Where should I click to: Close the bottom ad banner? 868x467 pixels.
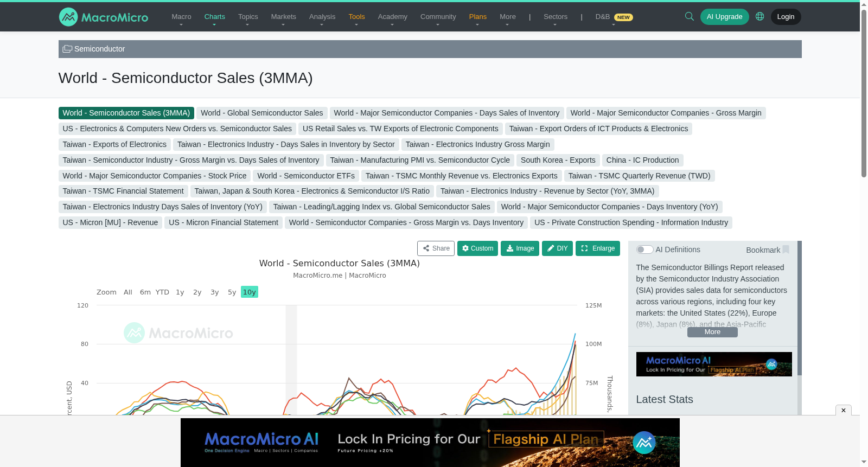pos(844,411)
